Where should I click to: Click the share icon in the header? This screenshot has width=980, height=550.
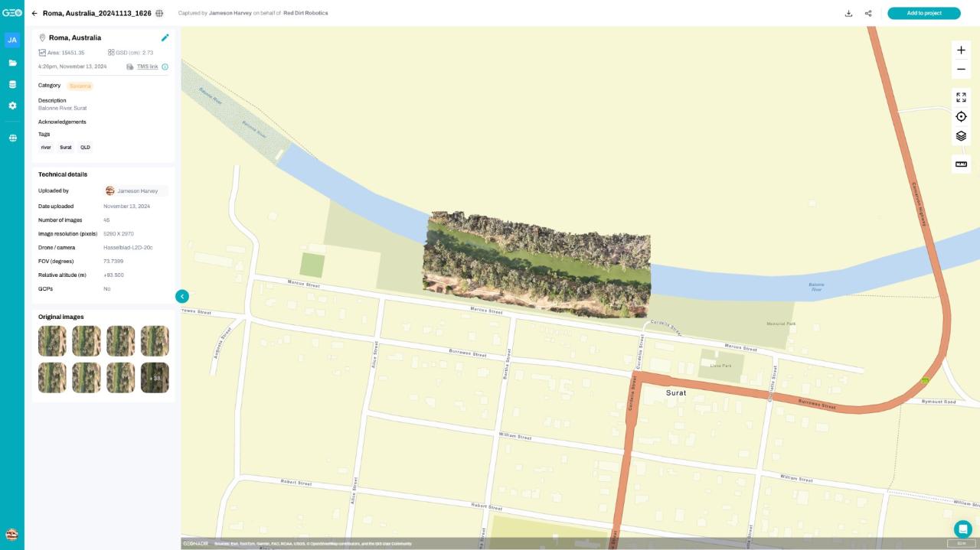coord(868,13)
